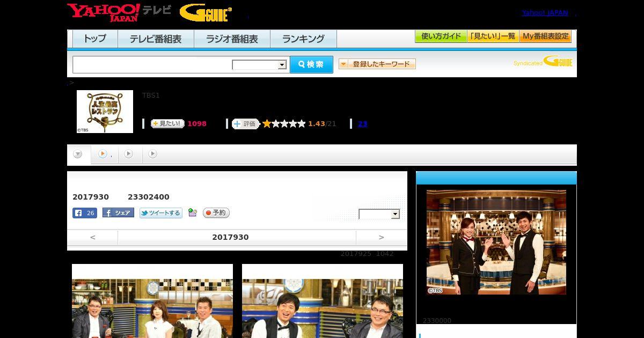
Task: Select the 2017930 23302400 broadcast time heading
Action: [x=121, y=197]
